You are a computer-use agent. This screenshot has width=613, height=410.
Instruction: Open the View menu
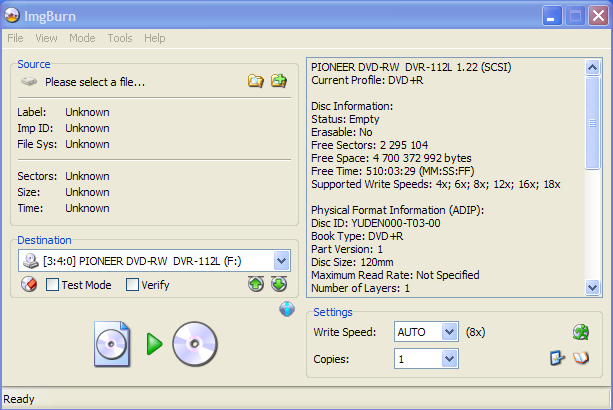[46, 38]
